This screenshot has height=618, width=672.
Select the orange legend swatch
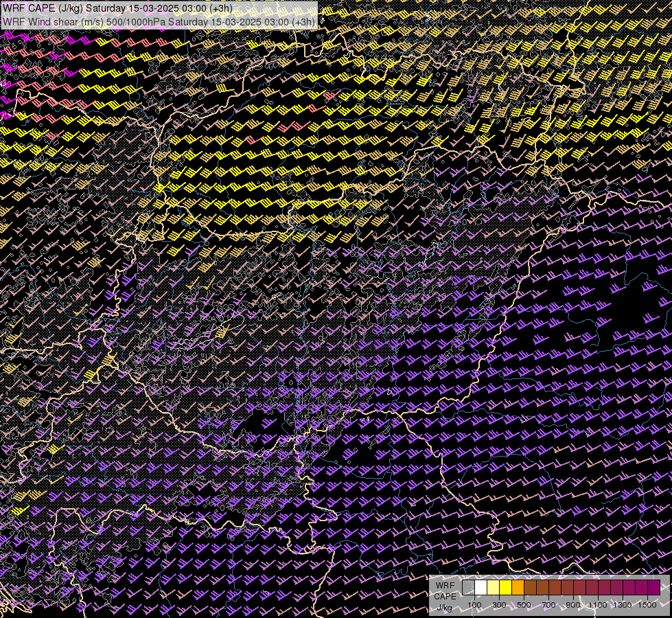pyautogui.click(x=518, y=588)
